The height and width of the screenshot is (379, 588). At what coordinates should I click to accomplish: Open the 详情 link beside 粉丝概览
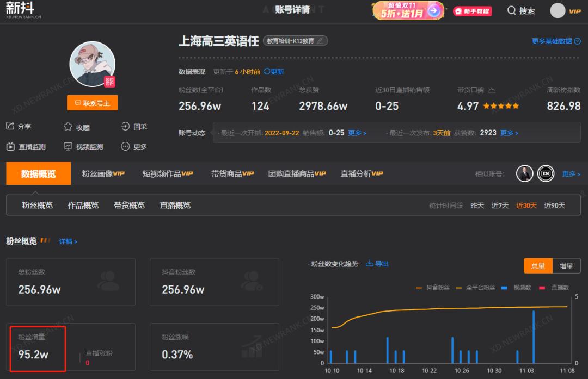click(66, 241)
